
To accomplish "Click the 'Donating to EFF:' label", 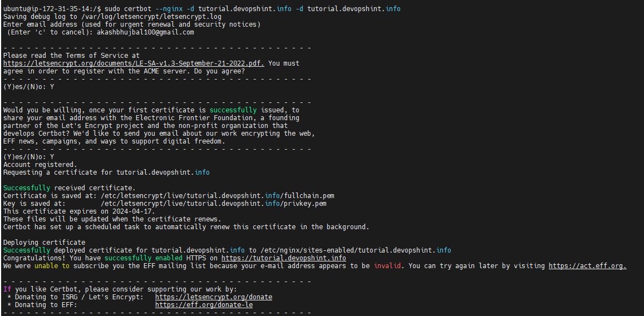I will [x=46, y=305].
